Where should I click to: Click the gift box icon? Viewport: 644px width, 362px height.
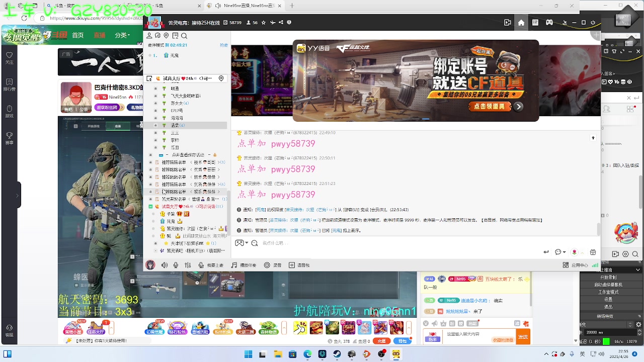pos(593,252)
